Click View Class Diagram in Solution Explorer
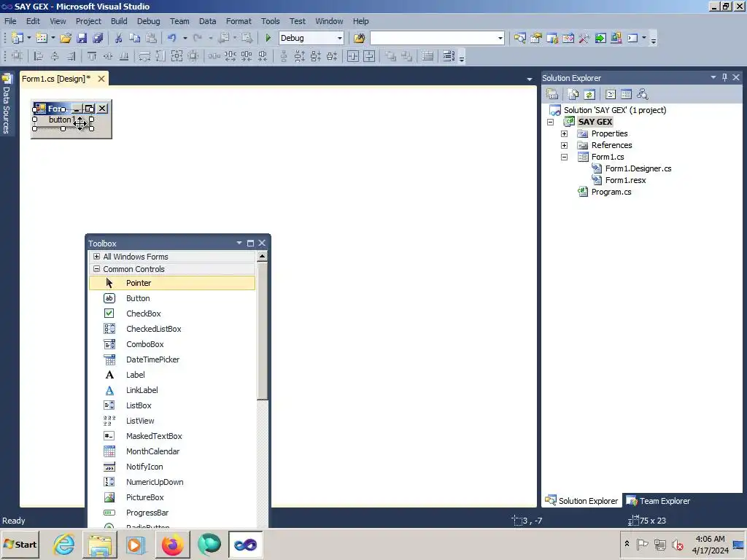This screenshot has height=560, width=747. [643, 94]
